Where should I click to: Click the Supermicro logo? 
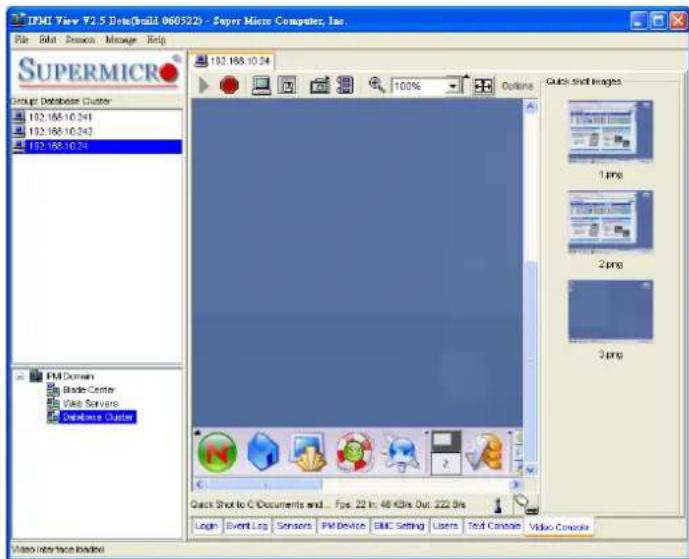pos(98,71)
